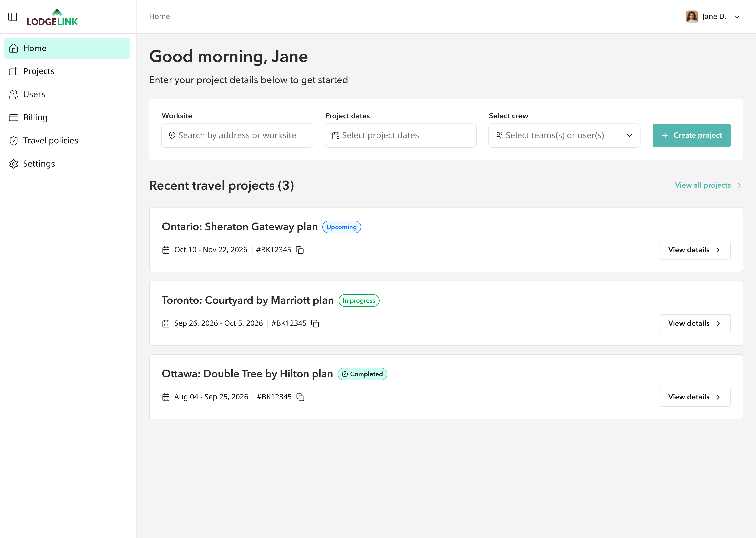The height and width of the screenshot is (538, 756).
Task: Click the Settings gear icon
Action: click(x=14, y=164)
